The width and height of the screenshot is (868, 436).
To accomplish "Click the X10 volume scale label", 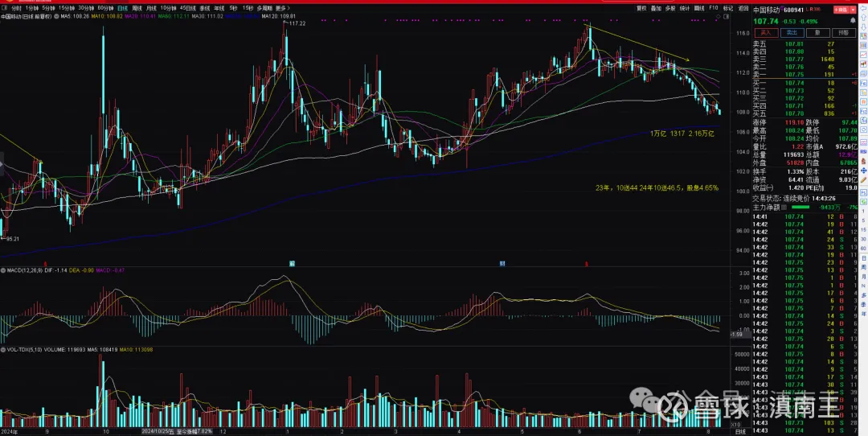I will point(737,425).
